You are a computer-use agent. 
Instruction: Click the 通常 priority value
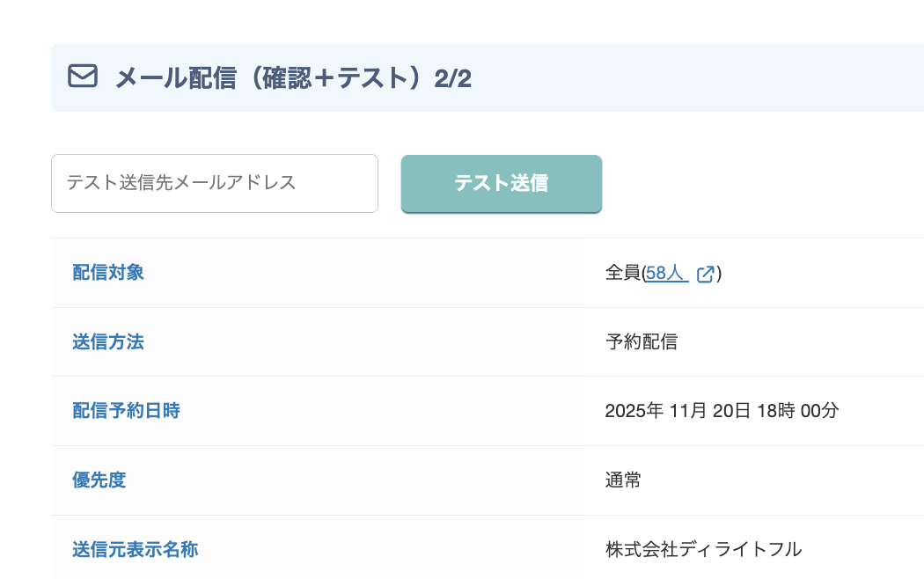point(623,480)
